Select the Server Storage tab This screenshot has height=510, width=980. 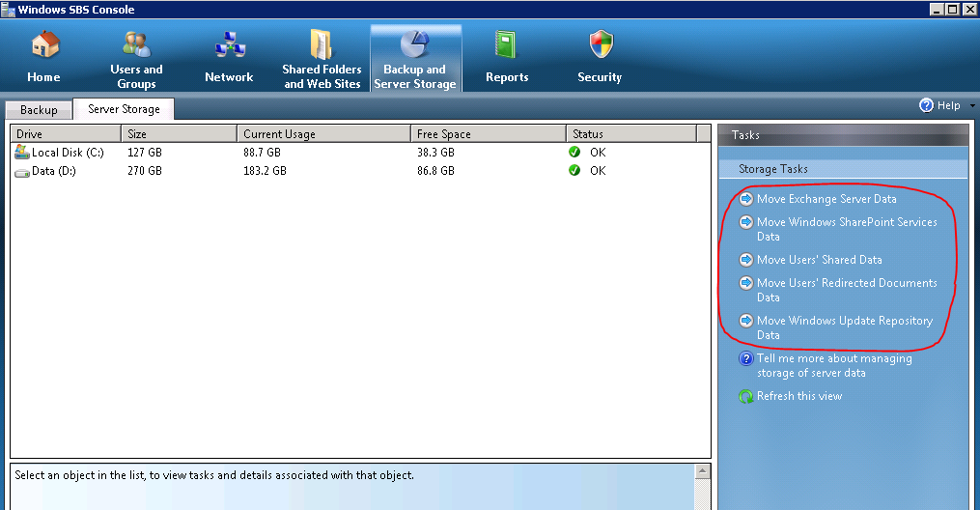point(124,109)
